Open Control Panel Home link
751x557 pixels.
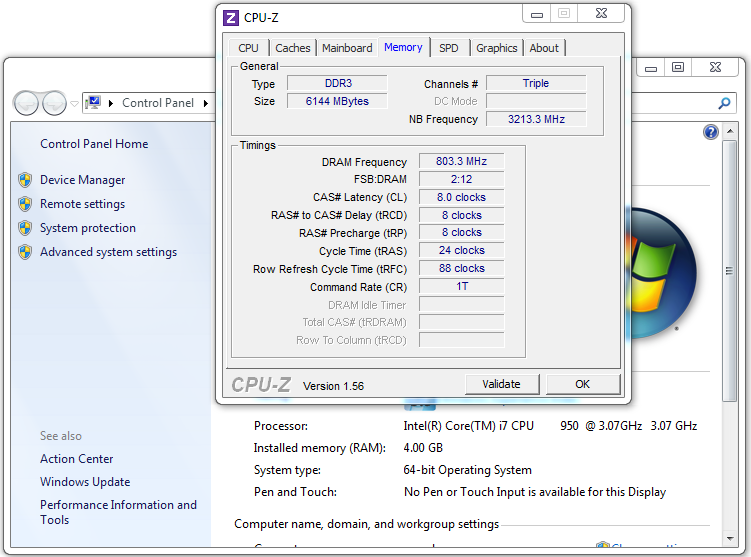[x=94, y=144]
